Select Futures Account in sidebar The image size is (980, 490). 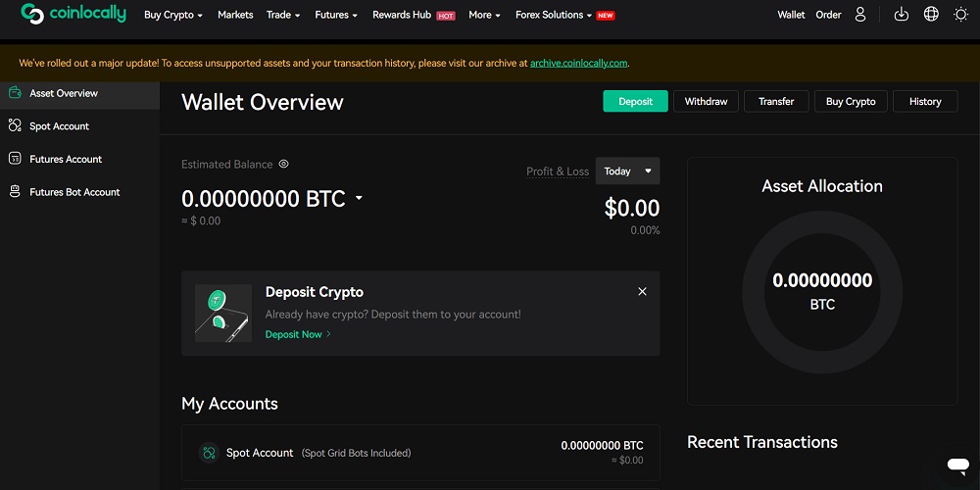79,159
